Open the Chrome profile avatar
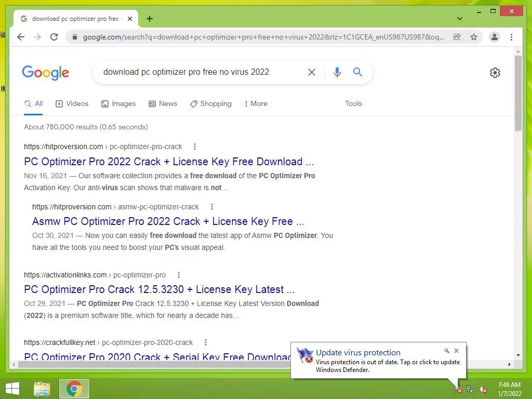The image size is (532, 399). coord(495,37)
